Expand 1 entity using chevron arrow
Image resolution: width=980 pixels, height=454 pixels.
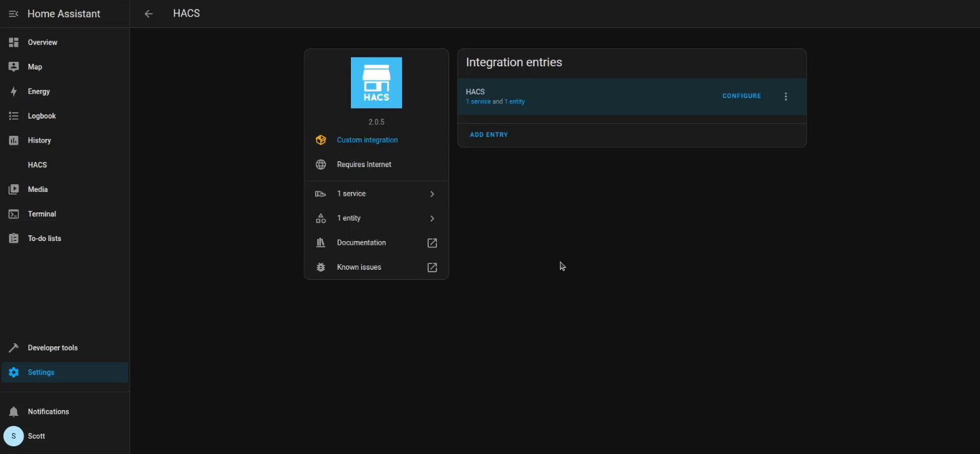click(x=432, y=218)
